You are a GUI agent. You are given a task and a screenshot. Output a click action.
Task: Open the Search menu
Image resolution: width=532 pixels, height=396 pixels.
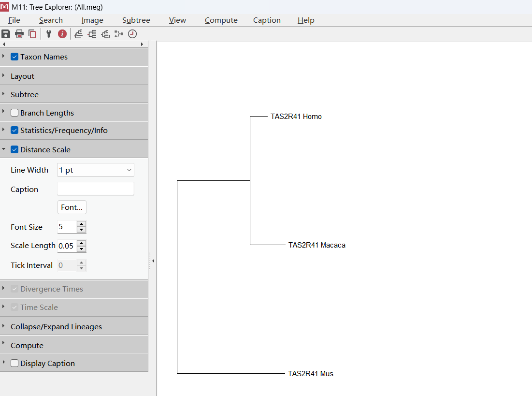[51, 20]
